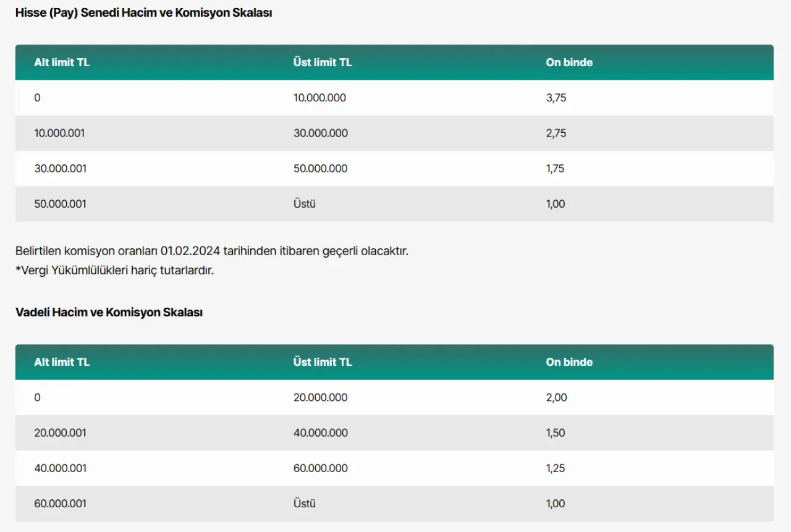
Task: Click the 1,75 commission rate value
Action: click(556, 169)
